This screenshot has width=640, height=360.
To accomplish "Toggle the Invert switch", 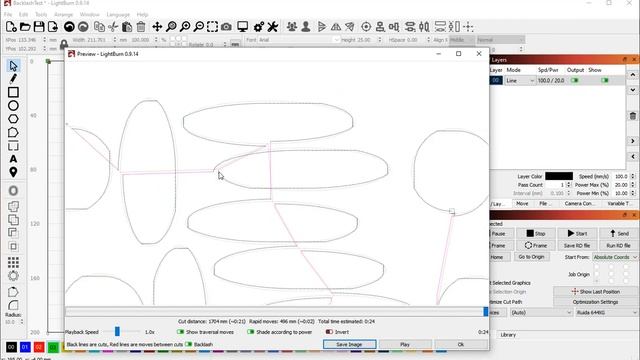I will [329, 332].
